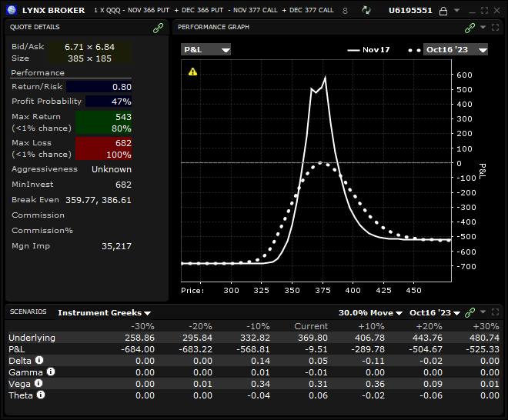Click the Commission label
This screenshot has width=508, height=420.
point(38,215)
